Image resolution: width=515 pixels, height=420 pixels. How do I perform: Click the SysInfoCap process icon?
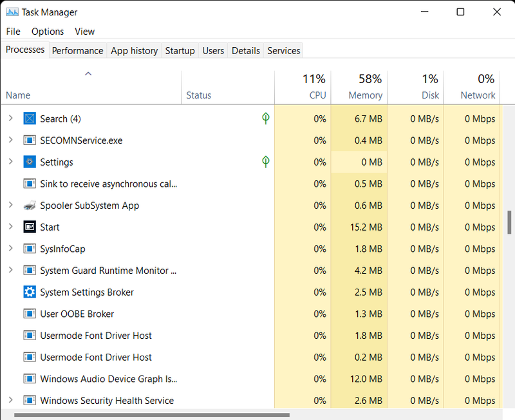(30, 249)
